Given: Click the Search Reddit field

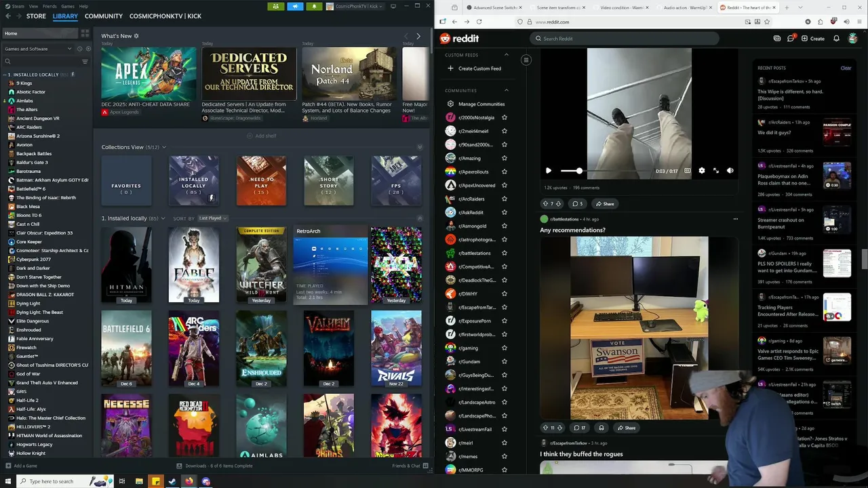Looking at the screenshot, I should [x=624, y=39].
